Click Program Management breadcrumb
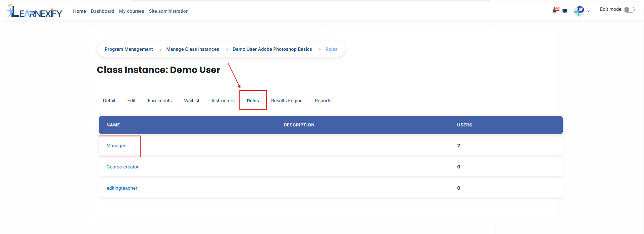Image resolution: width=644 pixels, height=234 pixels. 129,49
